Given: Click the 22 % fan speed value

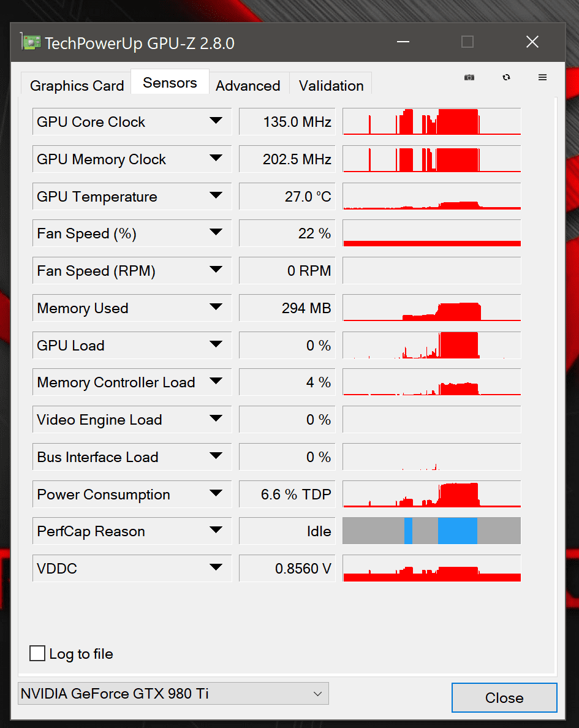Looking at the screenshot, I should pyautogui.click(x=287, y=233).
